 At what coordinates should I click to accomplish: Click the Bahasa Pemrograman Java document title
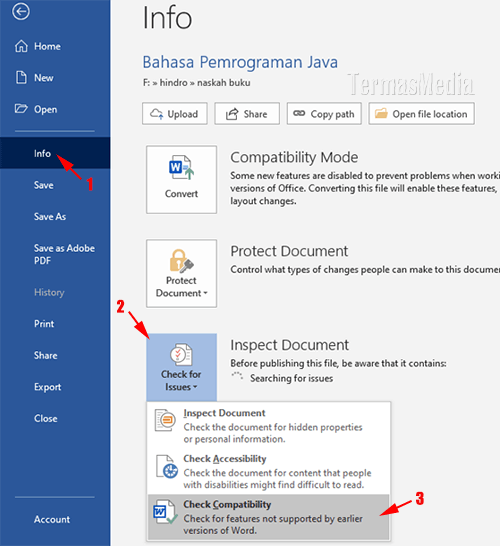240,62
